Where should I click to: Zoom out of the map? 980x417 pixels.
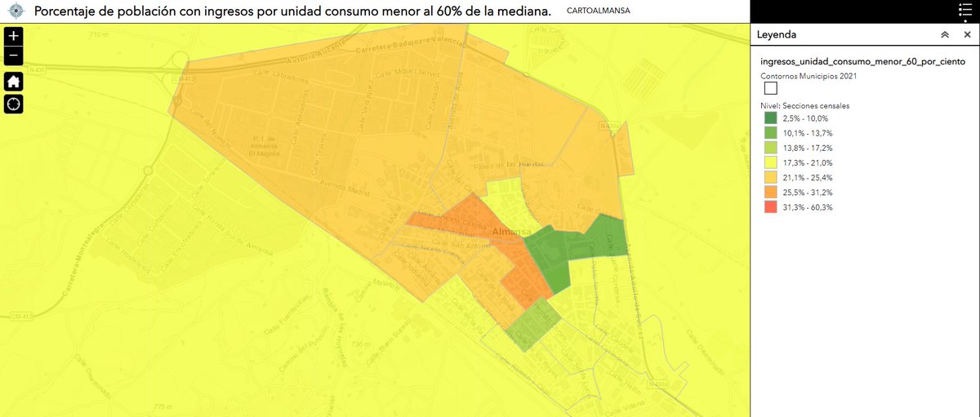(x=14, y=56)
